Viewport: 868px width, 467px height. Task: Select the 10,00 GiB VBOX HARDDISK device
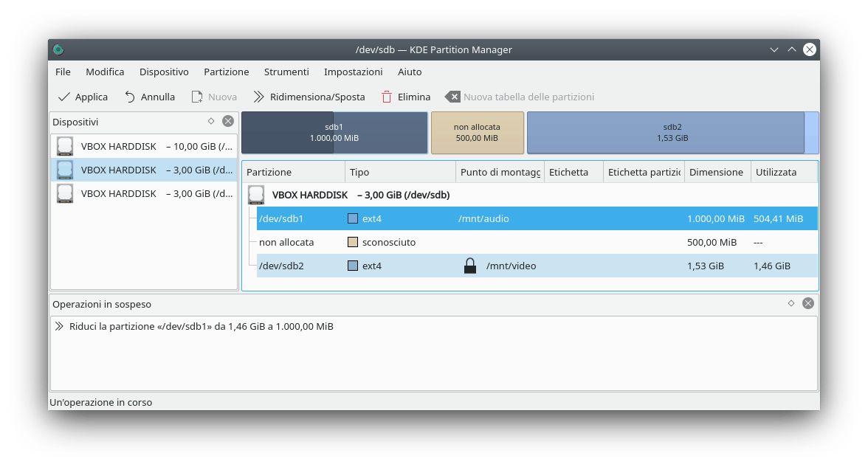point(144,146)
